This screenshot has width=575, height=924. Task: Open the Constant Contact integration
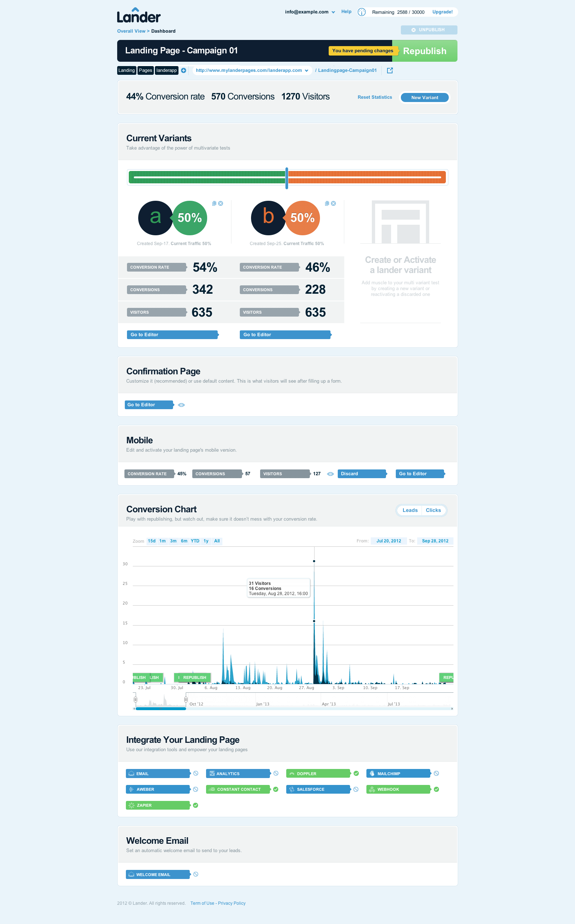point(238,789)
